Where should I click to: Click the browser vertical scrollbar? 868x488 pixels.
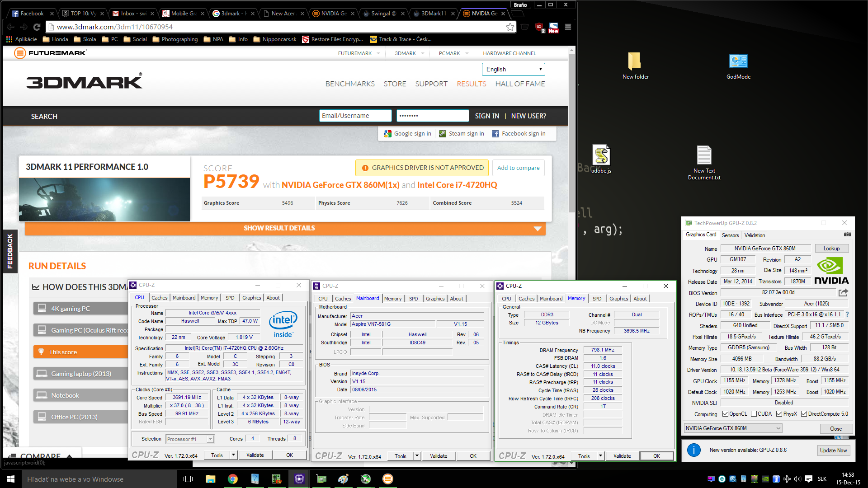click(x=572, y=133)
